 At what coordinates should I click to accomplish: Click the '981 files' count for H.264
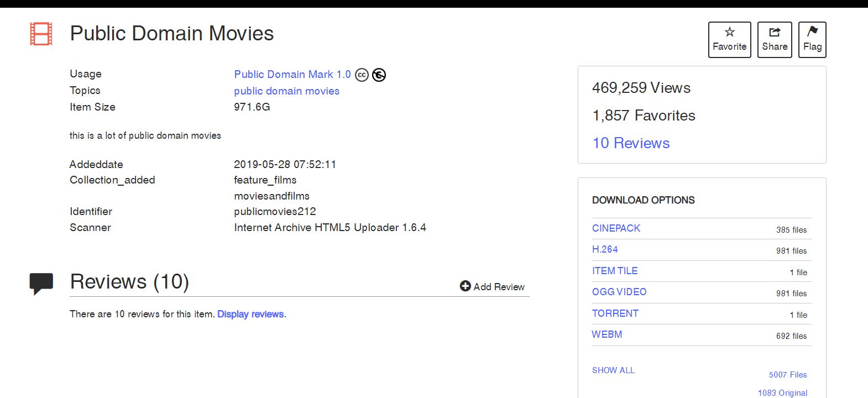point(792,251)
